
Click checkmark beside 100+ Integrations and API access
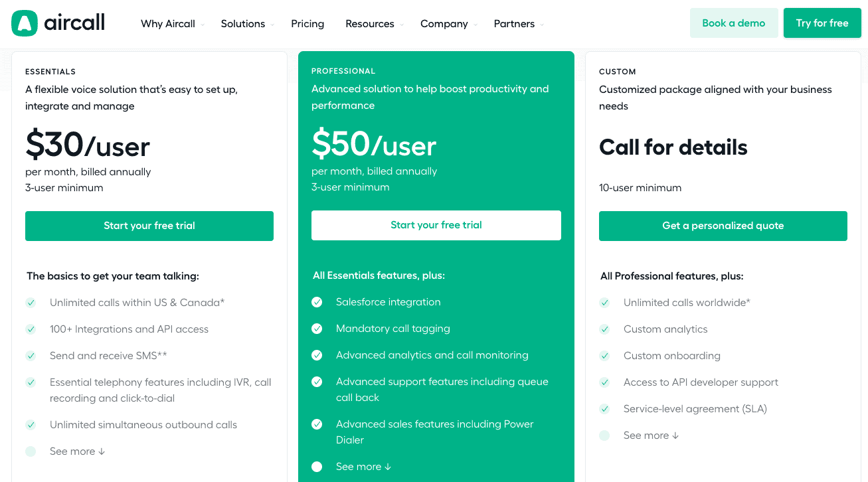tap(31, 329)
